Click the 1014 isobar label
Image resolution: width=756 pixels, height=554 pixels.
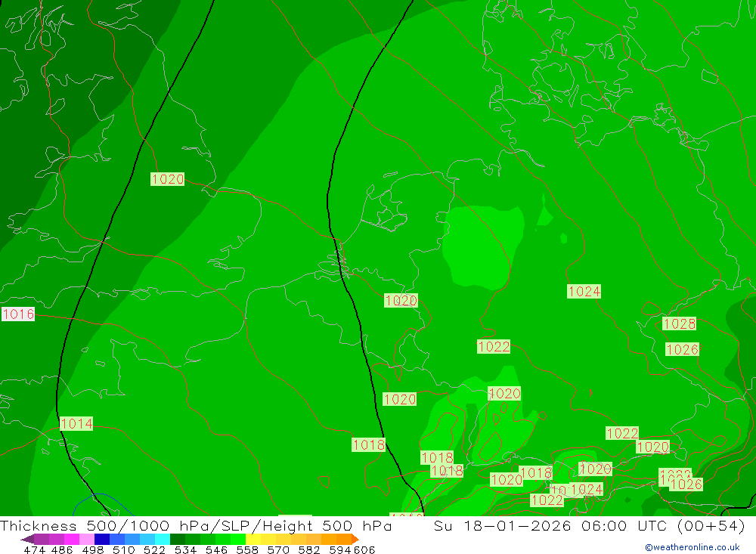coord(76,424)
